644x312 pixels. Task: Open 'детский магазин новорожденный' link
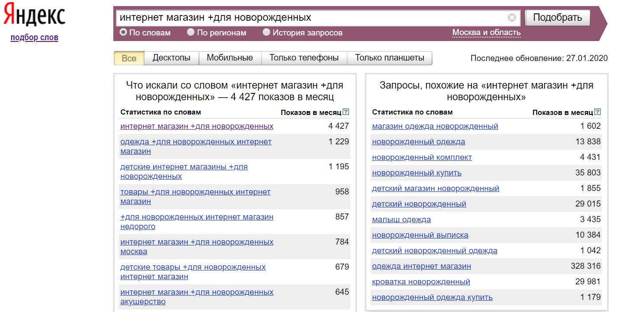[x=436, y=188]
